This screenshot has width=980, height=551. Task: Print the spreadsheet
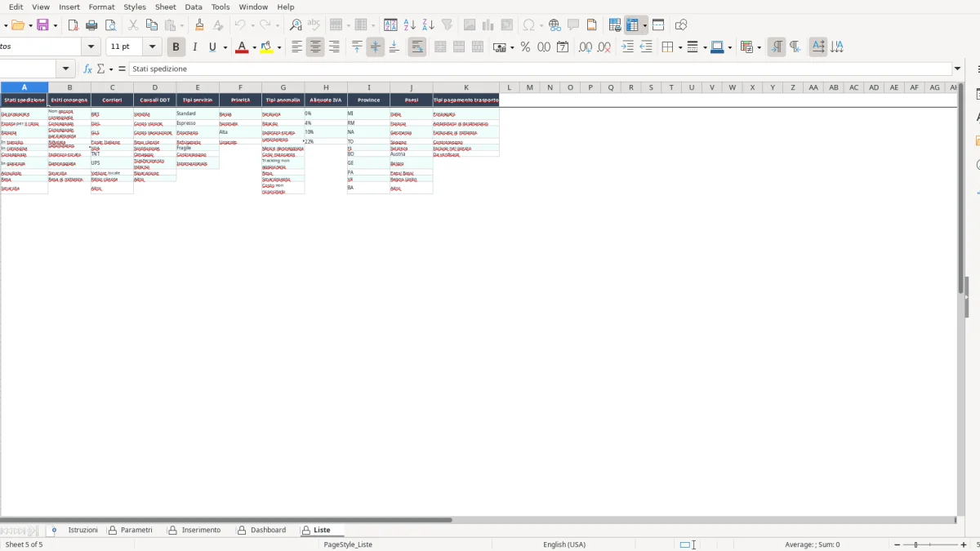pyautogui.click(x=91, y=25)
